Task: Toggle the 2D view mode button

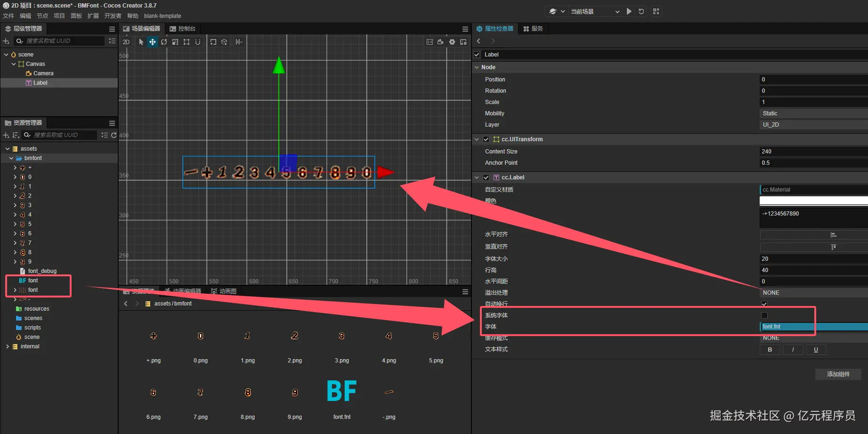Action: click(126, 42)
